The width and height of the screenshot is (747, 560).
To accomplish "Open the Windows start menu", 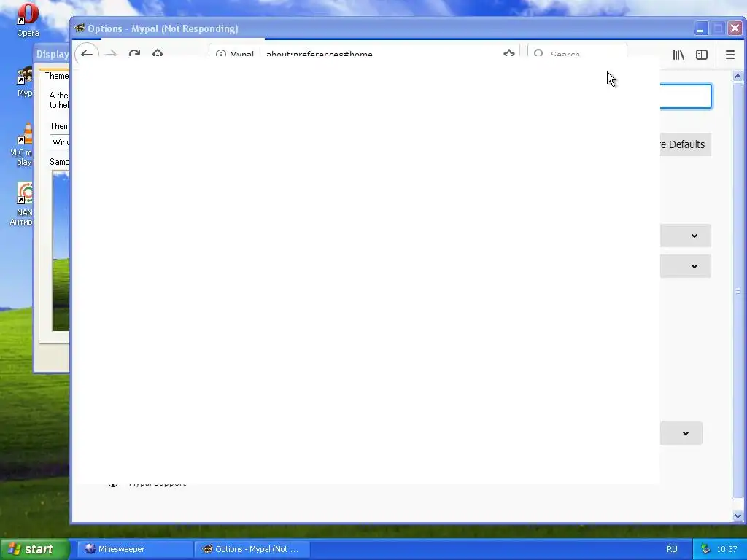I will pos(34,549).
